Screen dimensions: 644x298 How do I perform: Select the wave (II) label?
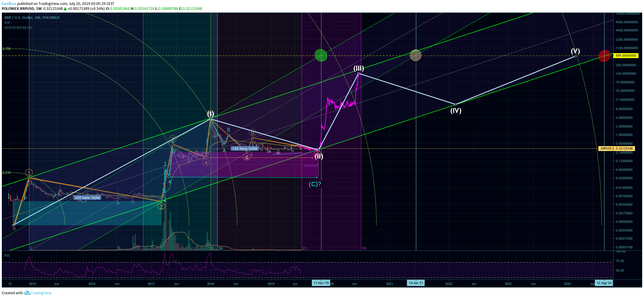click(x=319, y=156)
